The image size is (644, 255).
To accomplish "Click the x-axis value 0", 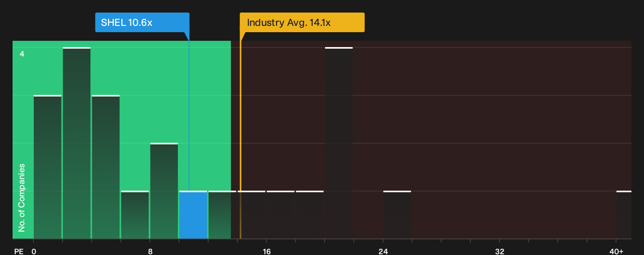I will [x=34, y=251].
